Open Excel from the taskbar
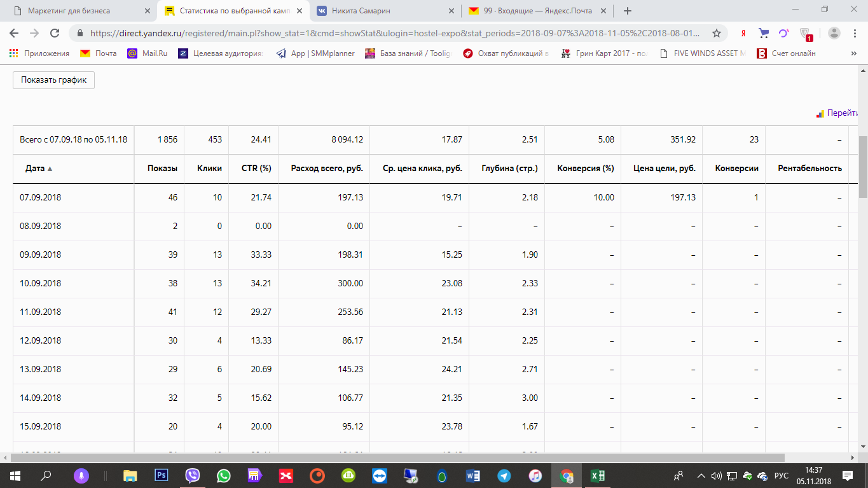The image size is (868, 488). coord(598,475)
